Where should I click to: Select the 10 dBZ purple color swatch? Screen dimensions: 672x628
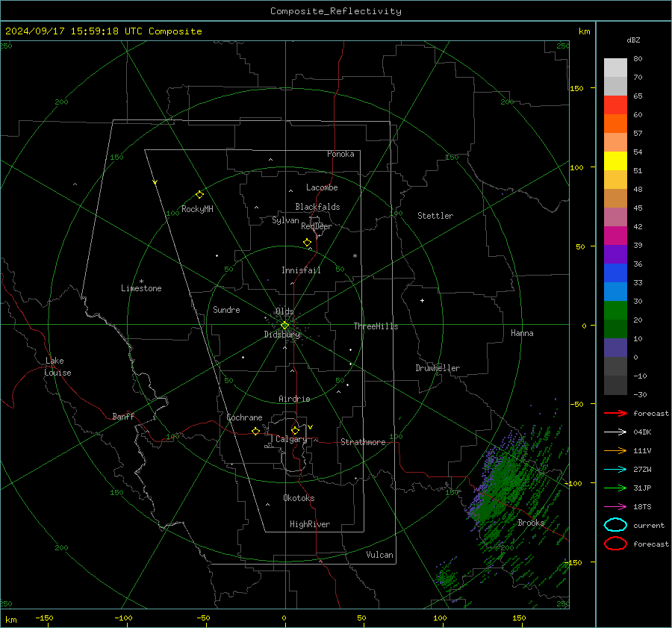tap(615, 348)
